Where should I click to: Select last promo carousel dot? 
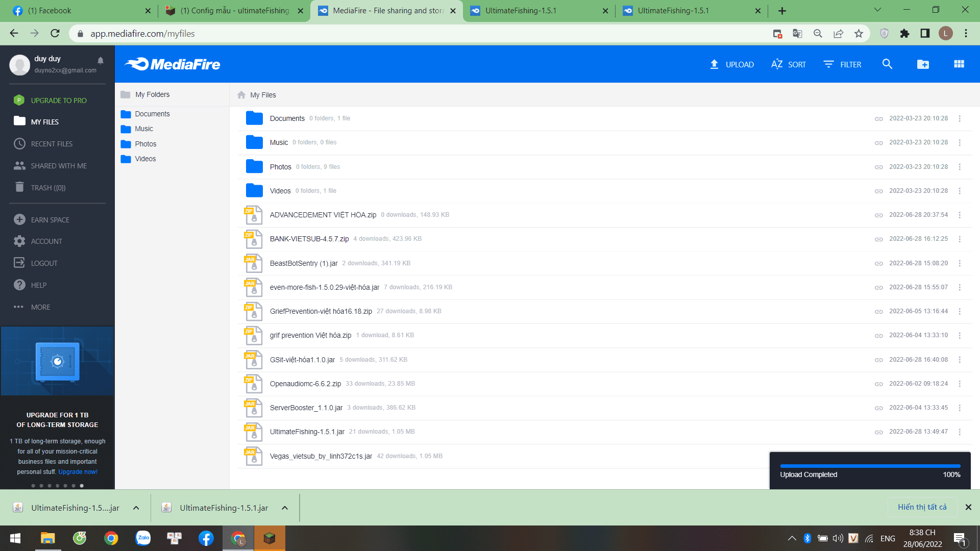click(x=82, y=486)
